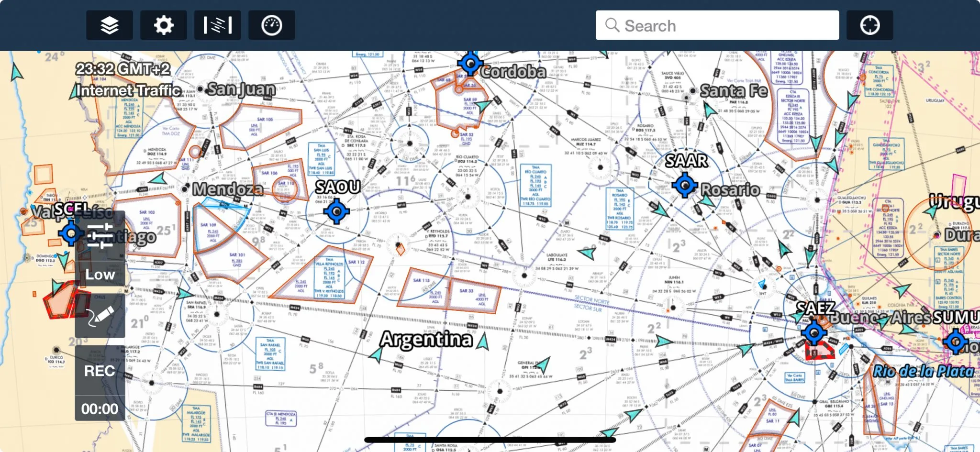Tap the Internet Traffic status label
The image size is (980, 452).
128,90
